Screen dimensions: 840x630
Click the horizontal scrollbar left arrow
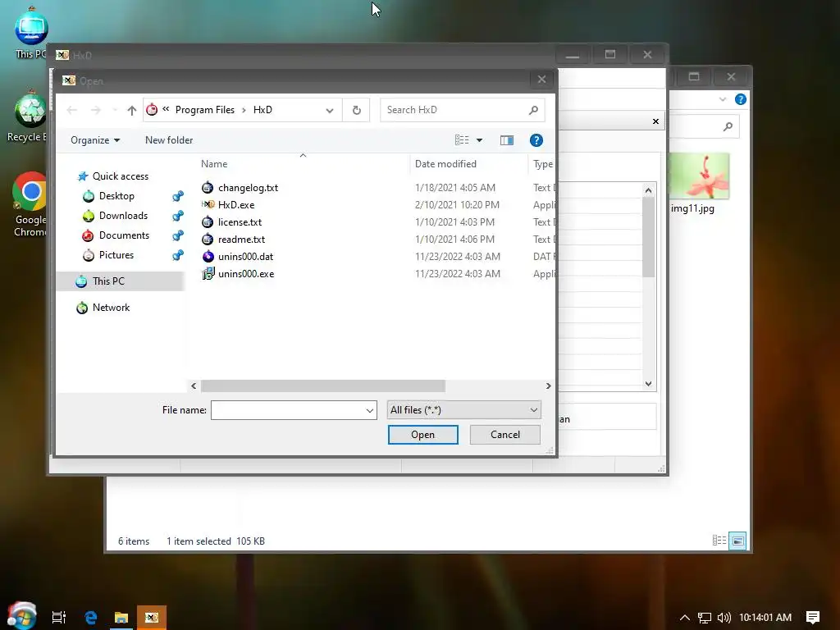click(x=194, y=386)
